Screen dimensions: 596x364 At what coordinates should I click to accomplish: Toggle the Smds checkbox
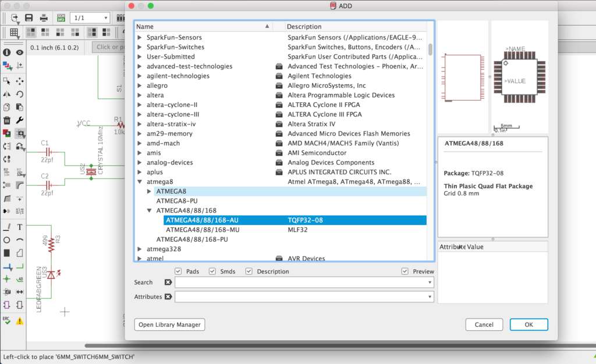(x=212, y=271)
